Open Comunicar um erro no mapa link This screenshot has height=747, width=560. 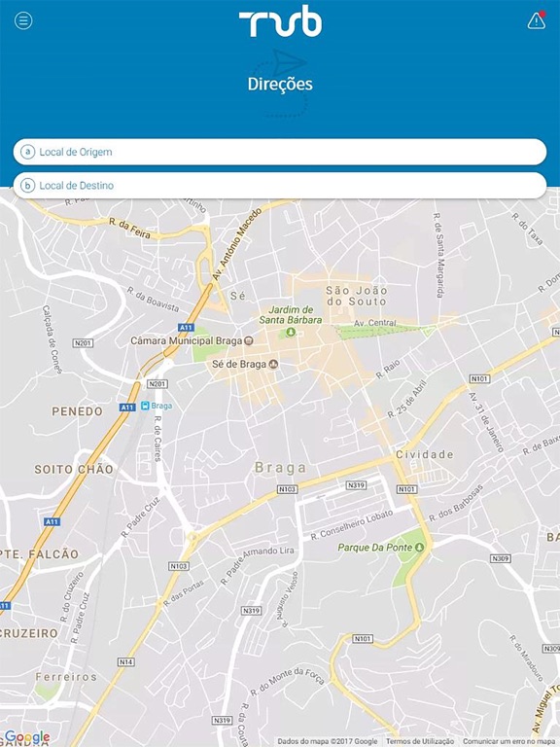(x=511, y=741)
